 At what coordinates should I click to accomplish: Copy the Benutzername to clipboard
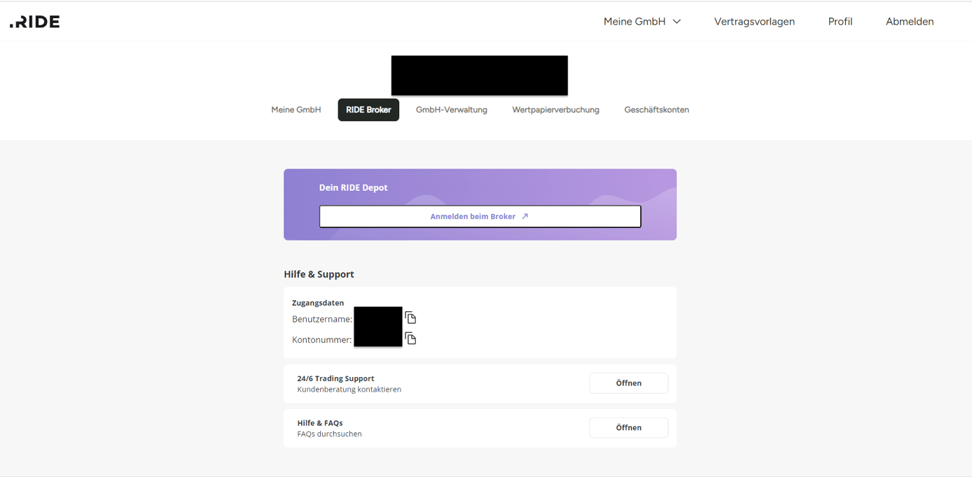click(410, 318)
